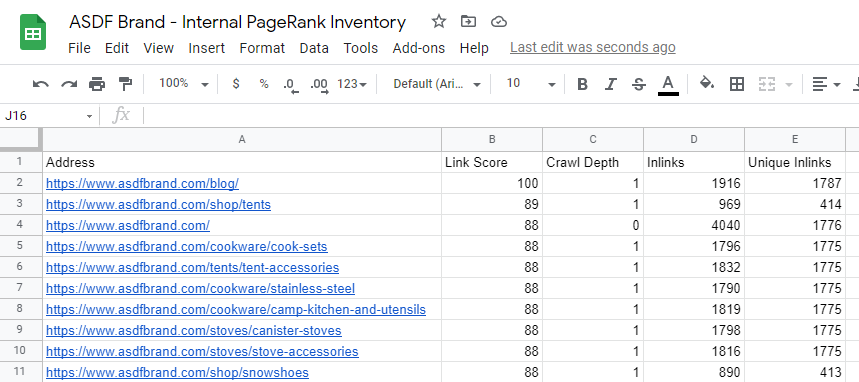Undo the last action
Viewport: 859px width, 382px height.
point(41,84)
